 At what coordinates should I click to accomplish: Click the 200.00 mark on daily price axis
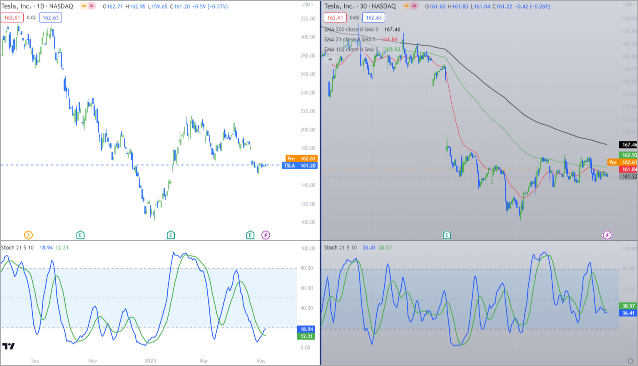tap(308, 130)
